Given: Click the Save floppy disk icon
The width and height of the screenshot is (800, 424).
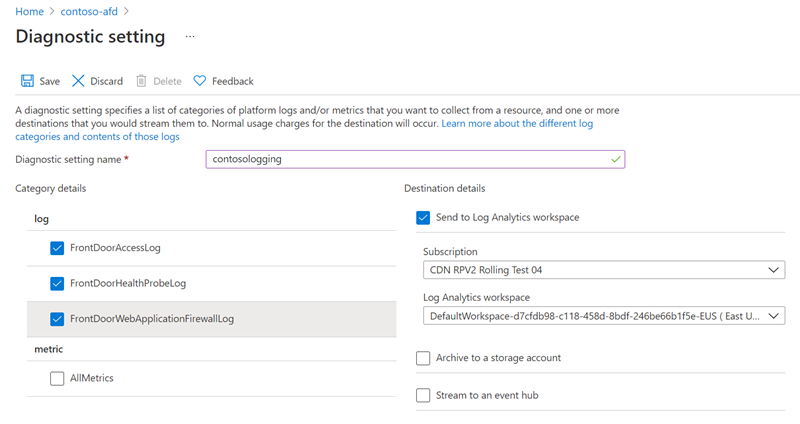Looking at the screenshot, I should (x=27, y=81).
